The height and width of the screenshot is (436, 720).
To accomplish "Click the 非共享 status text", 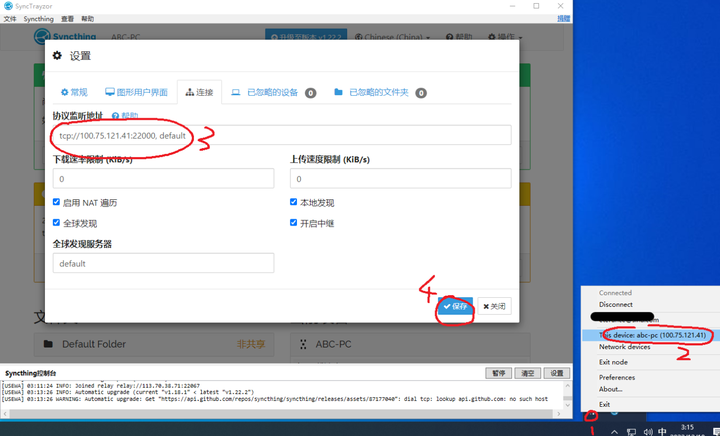I will coord(251,344).
